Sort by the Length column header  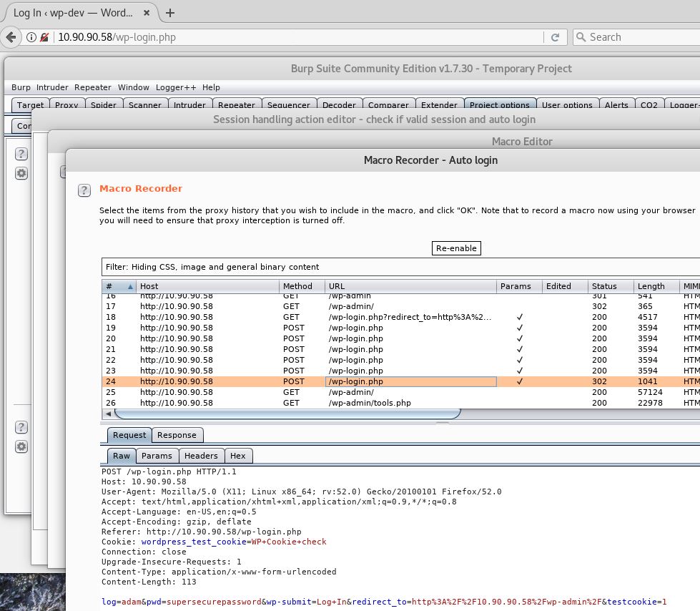[656, 286]
